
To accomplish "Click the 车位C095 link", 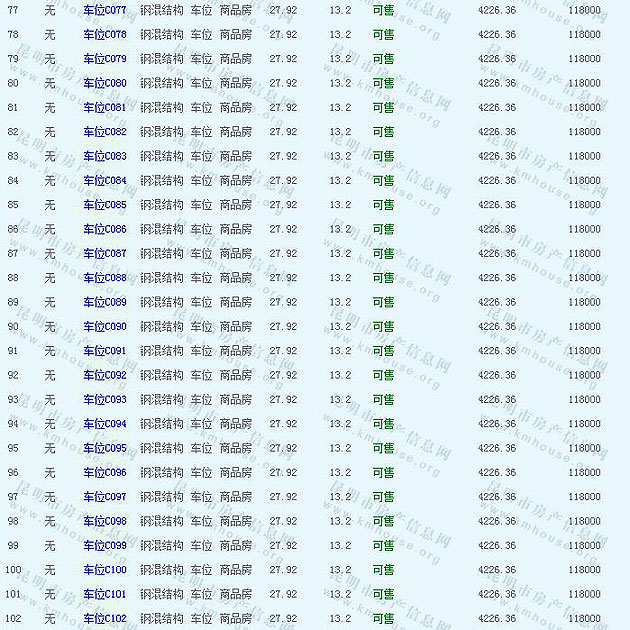I will click(105, 448).
